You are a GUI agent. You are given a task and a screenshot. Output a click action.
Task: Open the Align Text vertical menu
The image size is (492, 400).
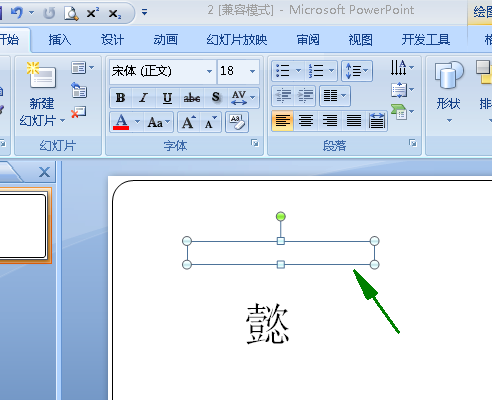pyautogui.click(x=402, y=90)
